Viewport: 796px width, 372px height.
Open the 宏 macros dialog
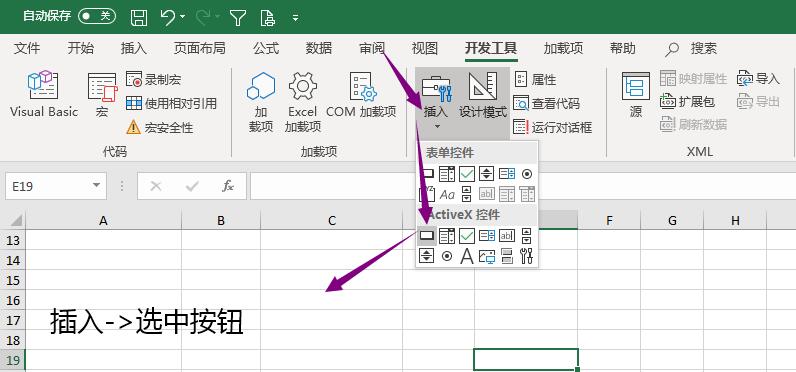(102, 95)
